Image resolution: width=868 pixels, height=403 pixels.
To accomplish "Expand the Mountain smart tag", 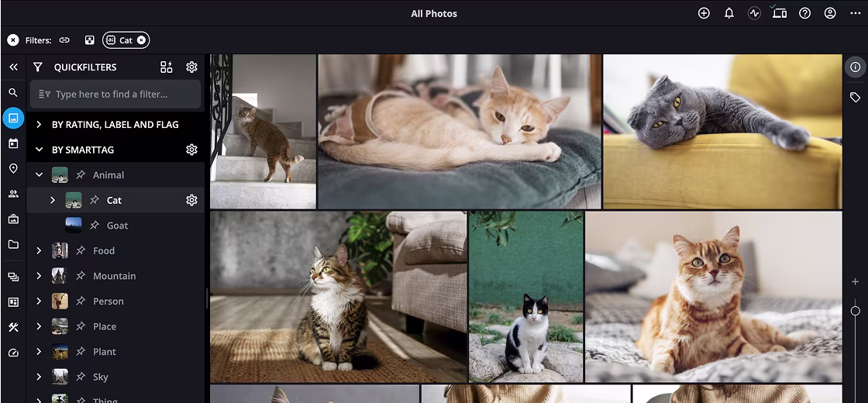I will coord(39,276).
